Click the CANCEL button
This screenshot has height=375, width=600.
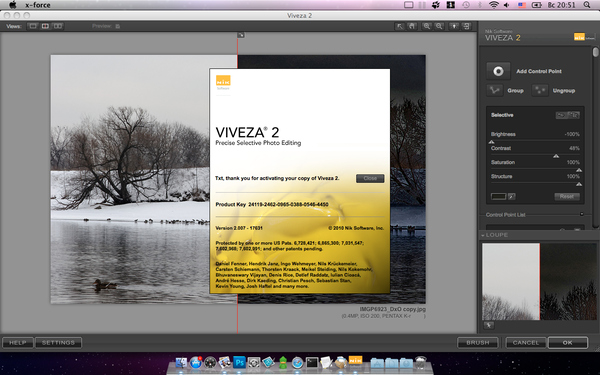pos(525,342)
